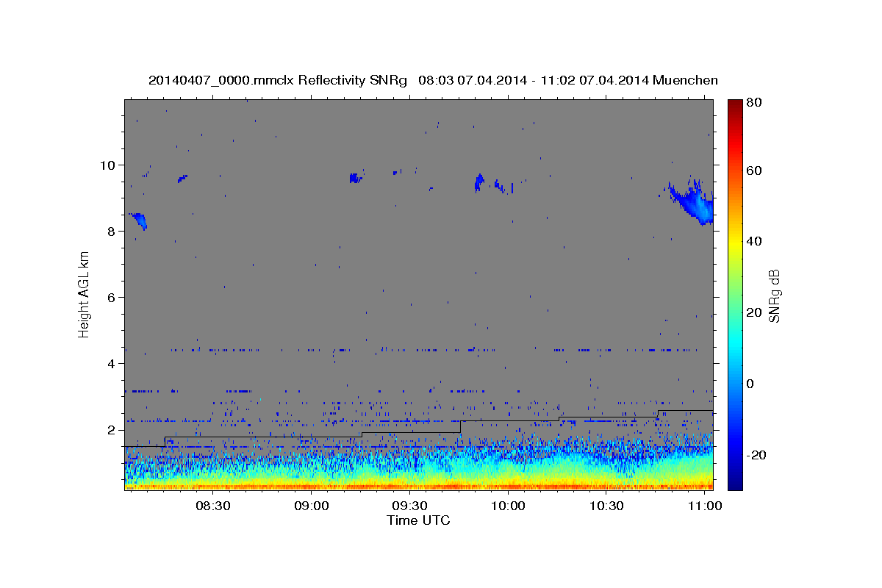
Task: Click the height tick label 6
Action: [112, 297]
